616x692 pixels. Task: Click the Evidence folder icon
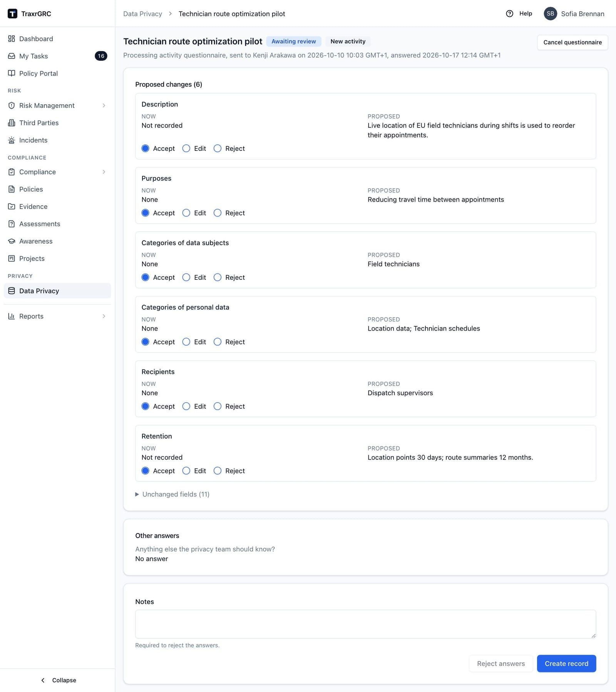tap(12, 206)
